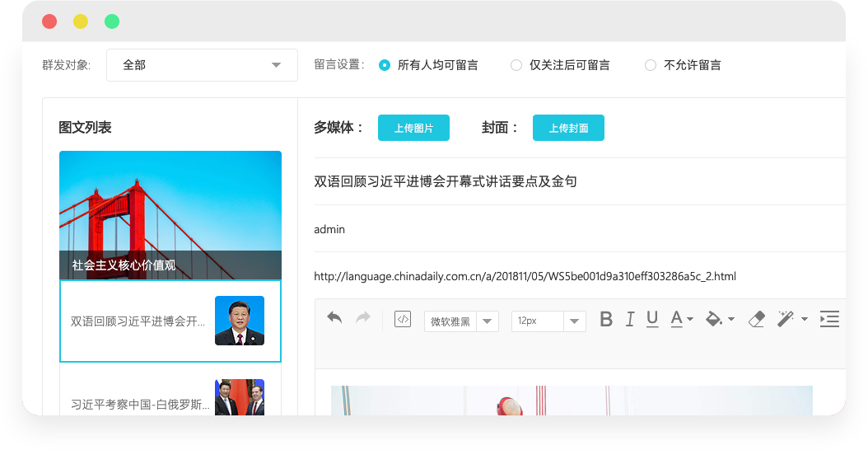The height and width of the screenshot is (450, 868).
Task: Apply font color with the A icon
Action: coord(676,319)
